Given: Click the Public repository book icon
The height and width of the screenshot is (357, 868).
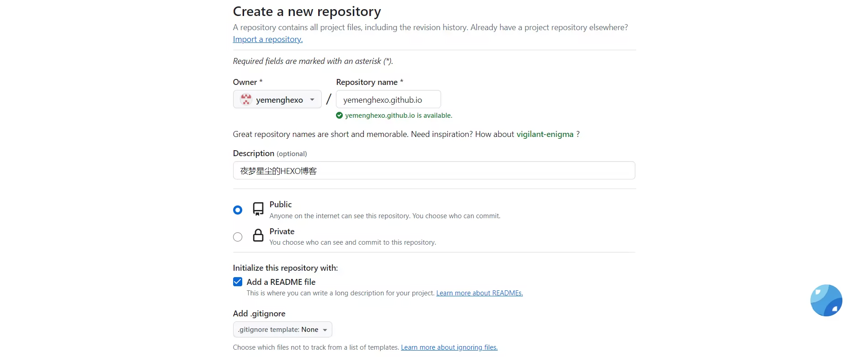Looking at the screenshot, I should pos(258,209).
